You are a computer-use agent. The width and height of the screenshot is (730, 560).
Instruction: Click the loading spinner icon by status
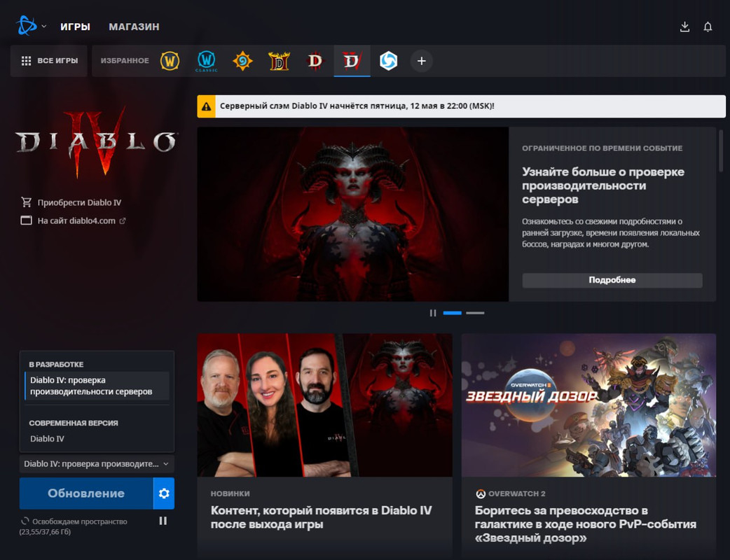pyautogui.click(x=25, y=521)
